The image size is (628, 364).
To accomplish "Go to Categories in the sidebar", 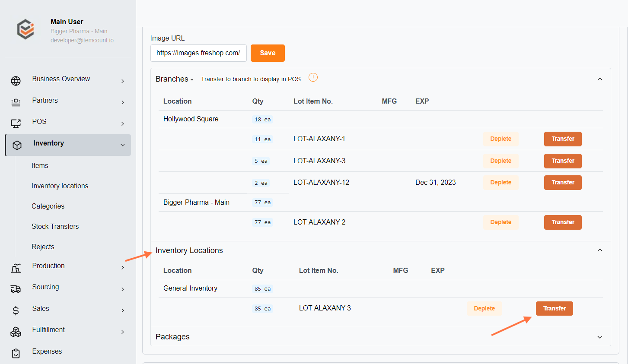I will click(48, 206).
